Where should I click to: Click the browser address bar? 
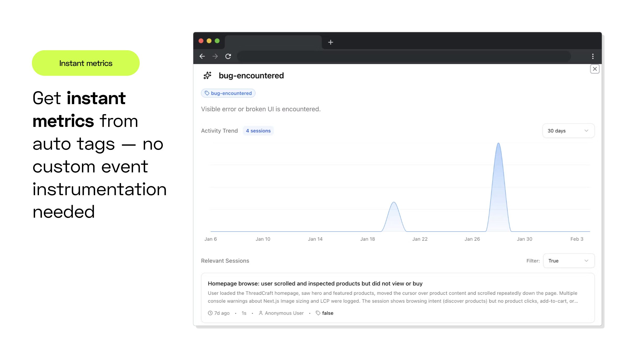point(403,56)
